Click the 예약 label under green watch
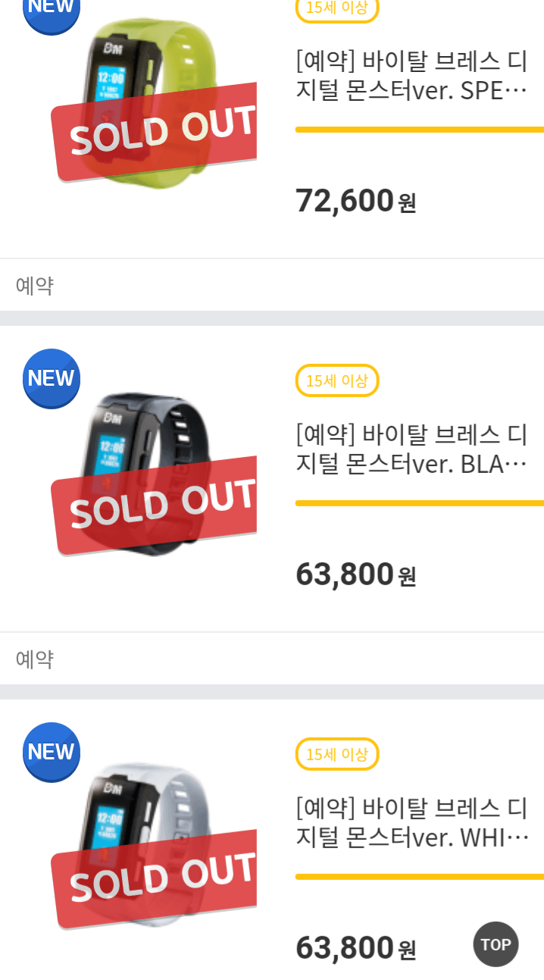 click(x=34, y=286)
